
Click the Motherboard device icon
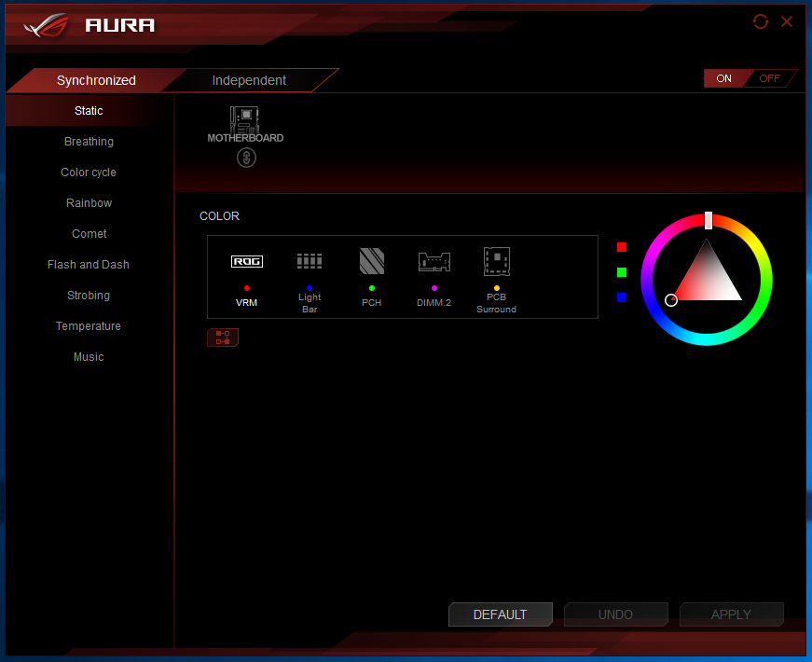[x=244, y=119]
